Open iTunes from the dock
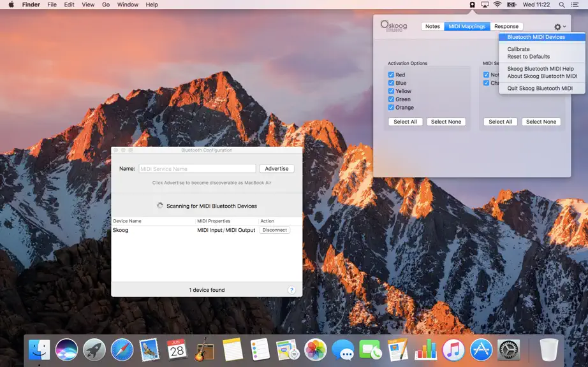This screenshot has width=588, height=367. point(453,349)
